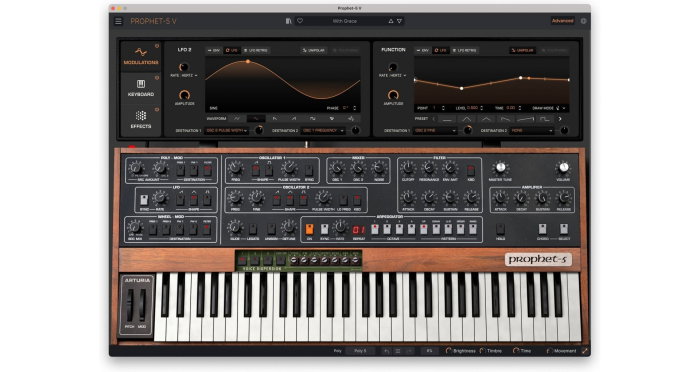Image resolution: width=700 pixels, height=372 pixels.
Task: Open settings gear at top right
Action: [x=583, y=21]
